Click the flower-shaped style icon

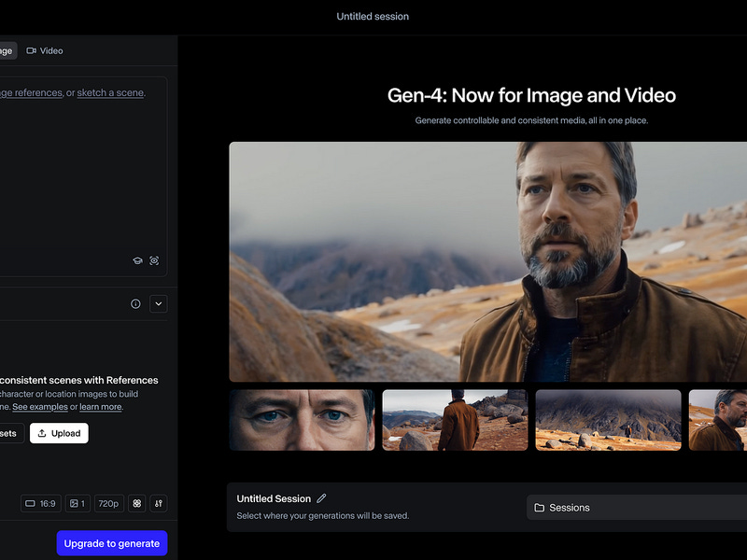point(136,503)
